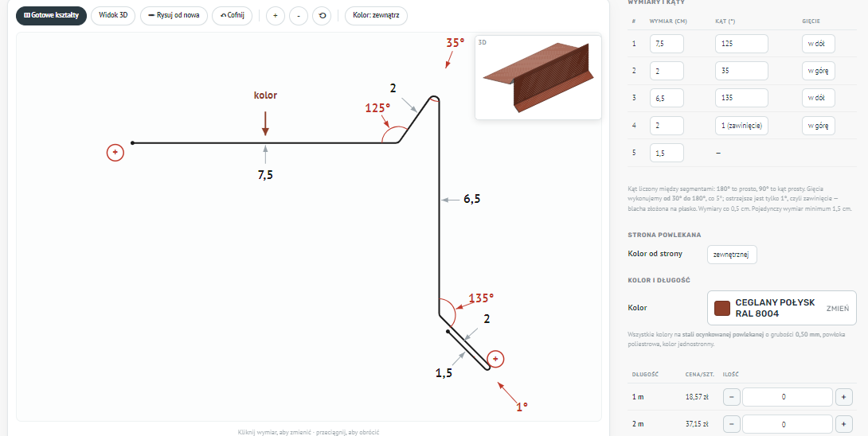Click the red plus circle at the left profile end
Screen dimensions: 868x436
pyautogui.click(x=115, y=152)
